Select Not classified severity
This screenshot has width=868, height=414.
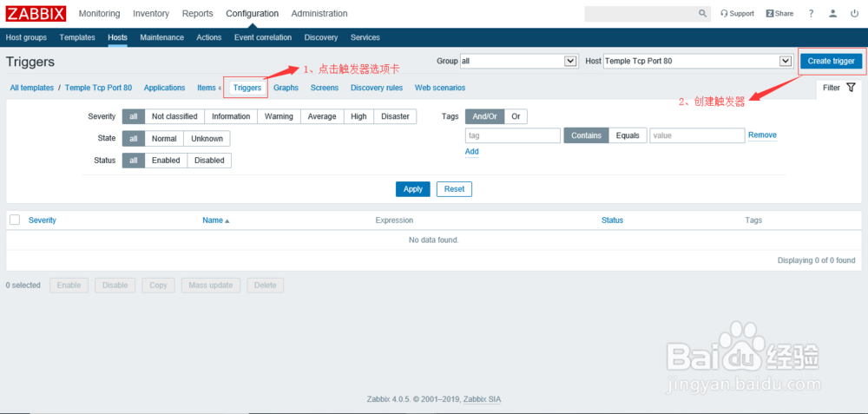tap(174, 116)
